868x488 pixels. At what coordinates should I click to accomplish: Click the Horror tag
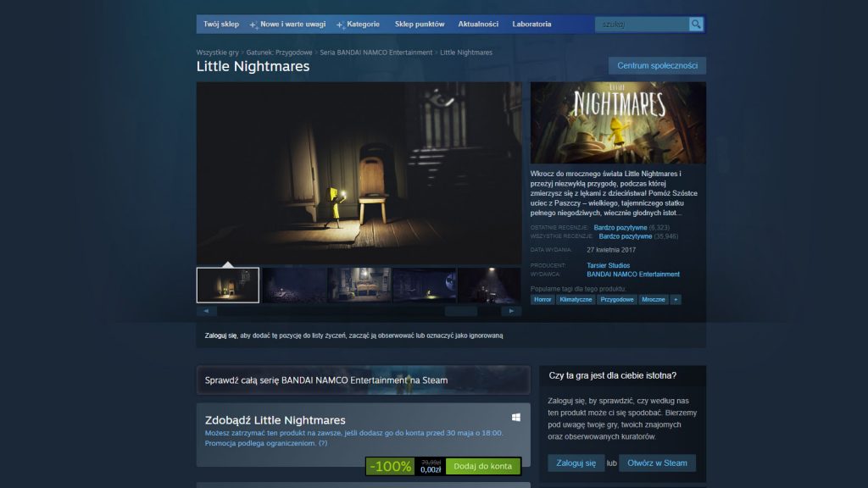point(542,299)
